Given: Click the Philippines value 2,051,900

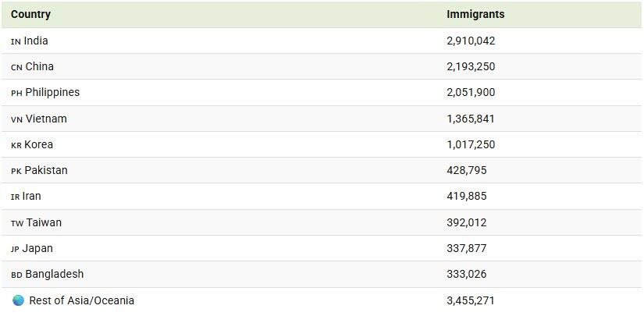Looking at the screenshot, I should click(x=471, y=92).
